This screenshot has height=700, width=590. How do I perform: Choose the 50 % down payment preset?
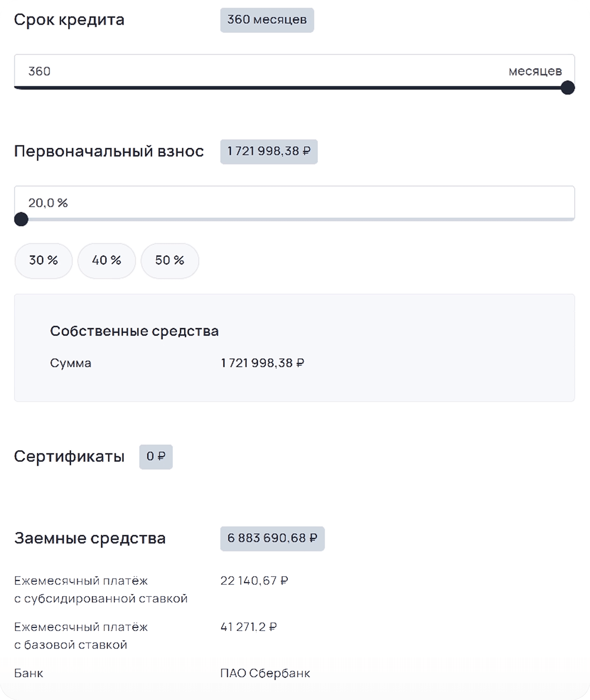(170, 260)
